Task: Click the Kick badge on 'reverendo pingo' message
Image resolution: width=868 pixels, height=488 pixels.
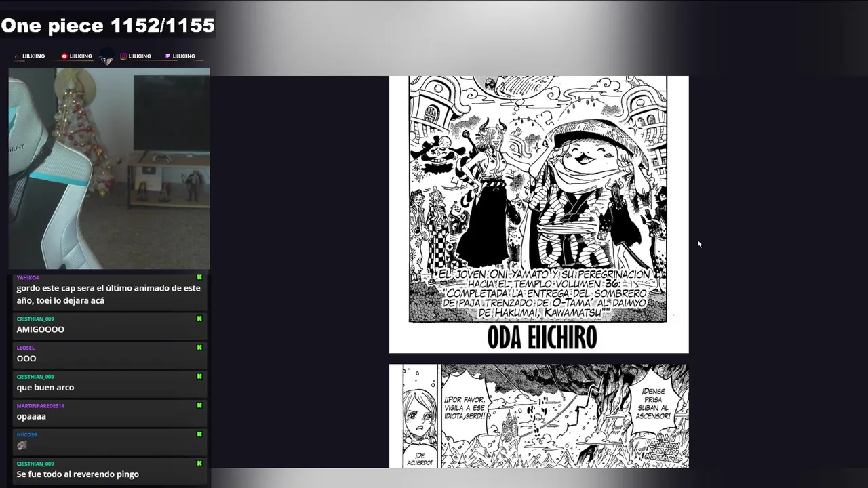Action: coord(199,464)
